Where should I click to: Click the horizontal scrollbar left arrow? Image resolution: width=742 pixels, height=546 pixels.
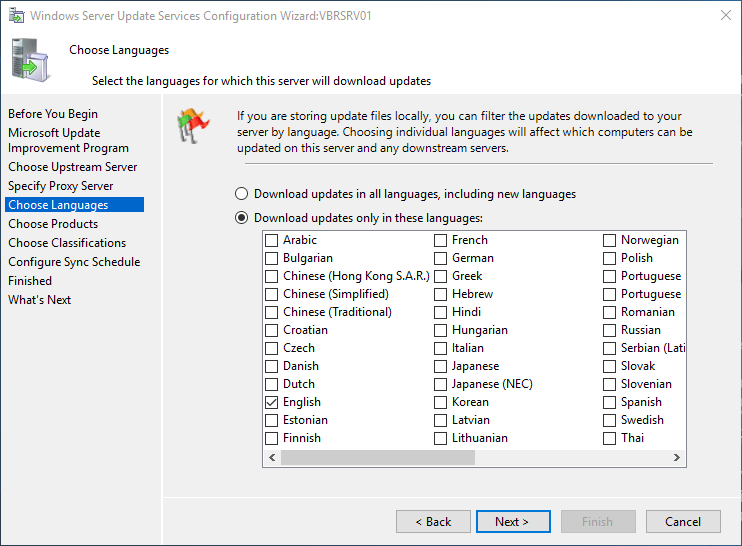click(x=271, y=457)
